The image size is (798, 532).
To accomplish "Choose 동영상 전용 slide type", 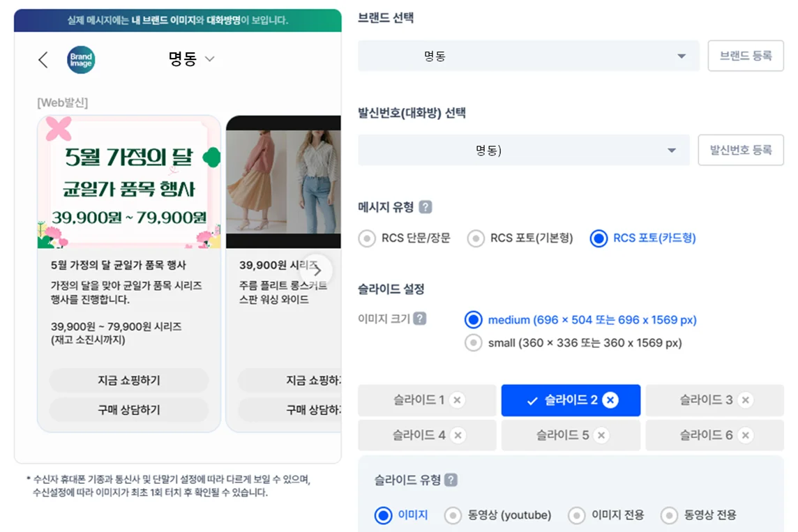I will pos(698,515).
